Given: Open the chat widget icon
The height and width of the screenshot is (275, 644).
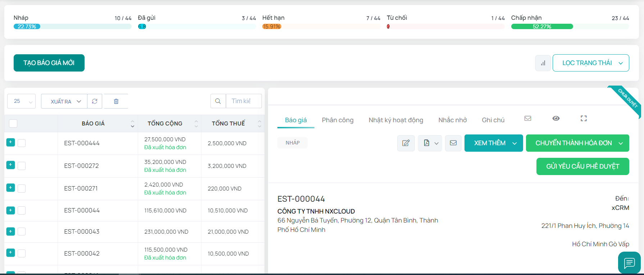Looking at the screenshot, I should (629, 263).
